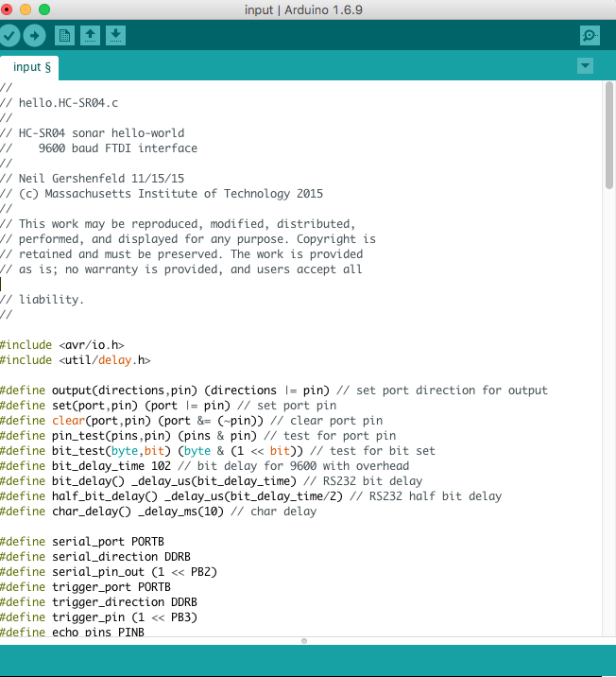Click the '#define char_delay()' line
This screenshot has width=616, height=677.
click(159, 512)
